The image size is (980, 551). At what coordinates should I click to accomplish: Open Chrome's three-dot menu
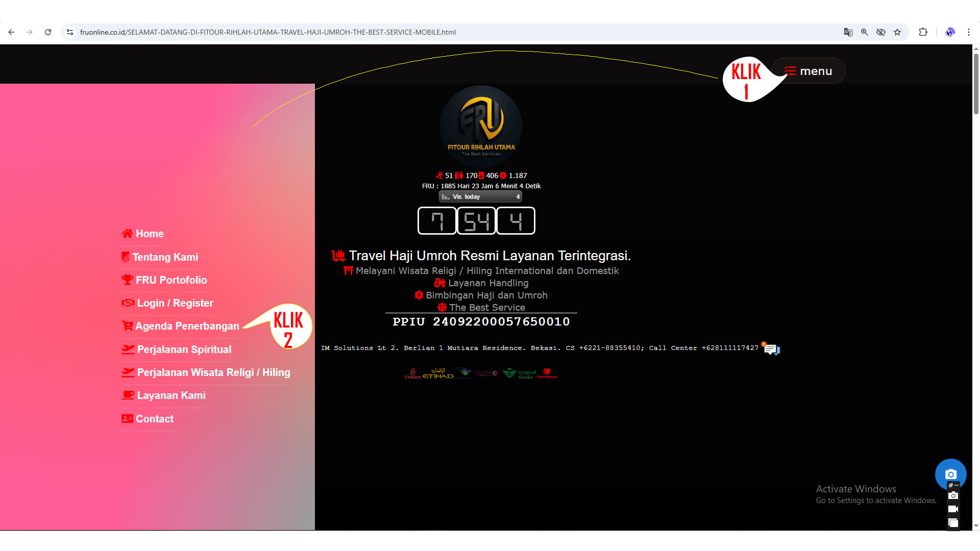tap(968, 32)
